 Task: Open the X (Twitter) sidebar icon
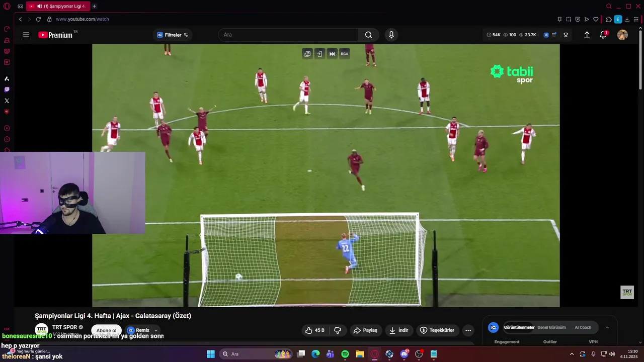click(x=7, y=101)
